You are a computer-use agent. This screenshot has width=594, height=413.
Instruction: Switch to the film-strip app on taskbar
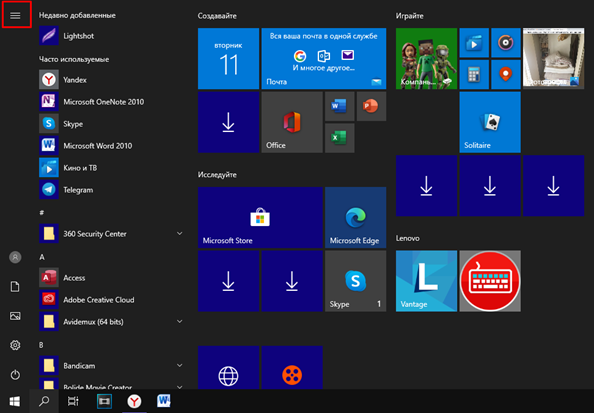tap(104, 401)
